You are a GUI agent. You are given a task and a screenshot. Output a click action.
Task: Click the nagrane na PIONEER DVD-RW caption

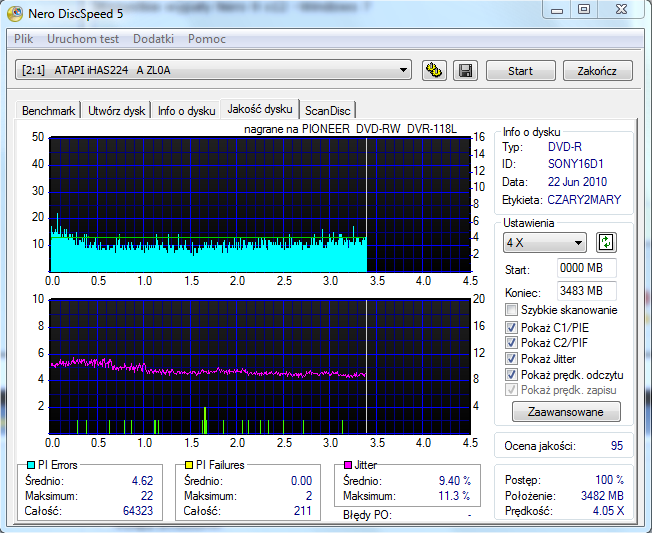(350, 129)
